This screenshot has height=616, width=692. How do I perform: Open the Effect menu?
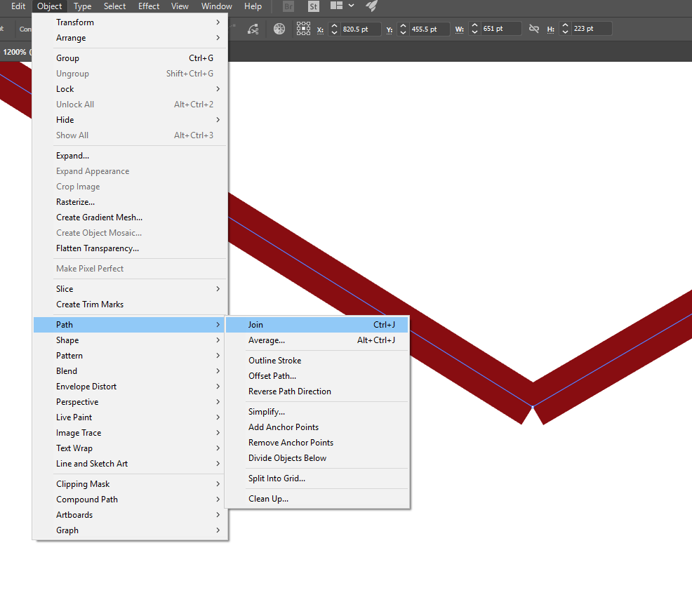coord(149,6)
